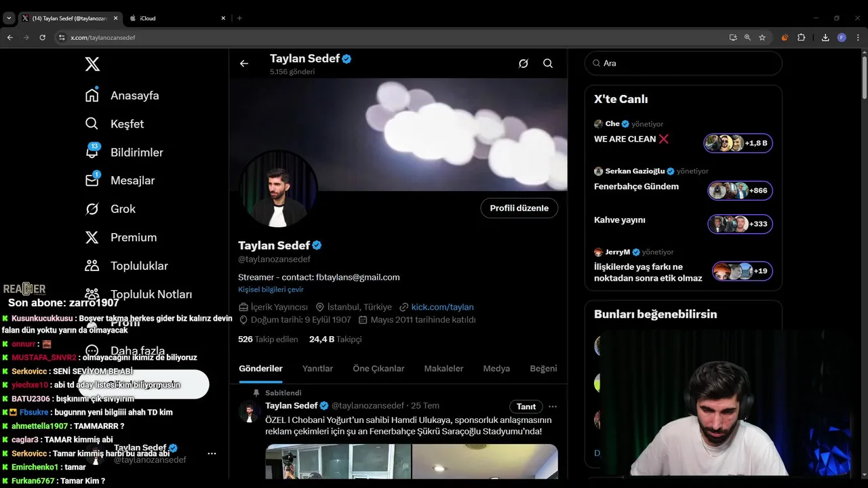
Task: Open 24,4 B Takipçi list
Action: pyautogui.click(x=335, y=339)
